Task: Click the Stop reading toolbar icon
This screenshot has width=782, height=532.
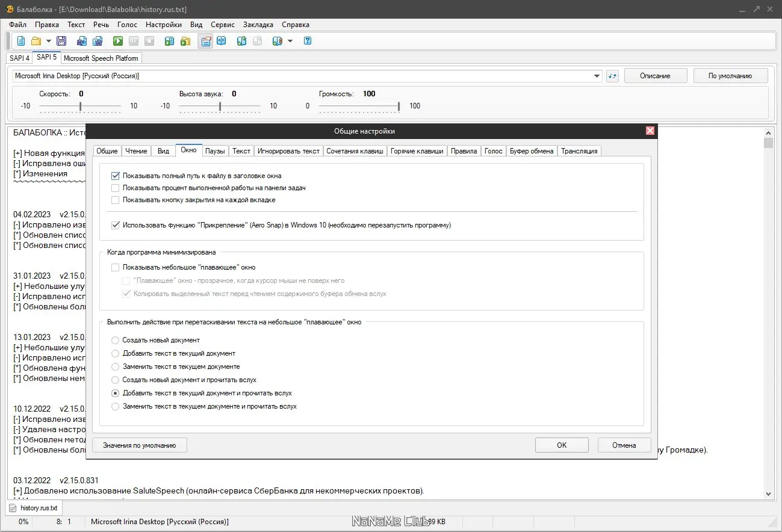Action: coord(149,41)
